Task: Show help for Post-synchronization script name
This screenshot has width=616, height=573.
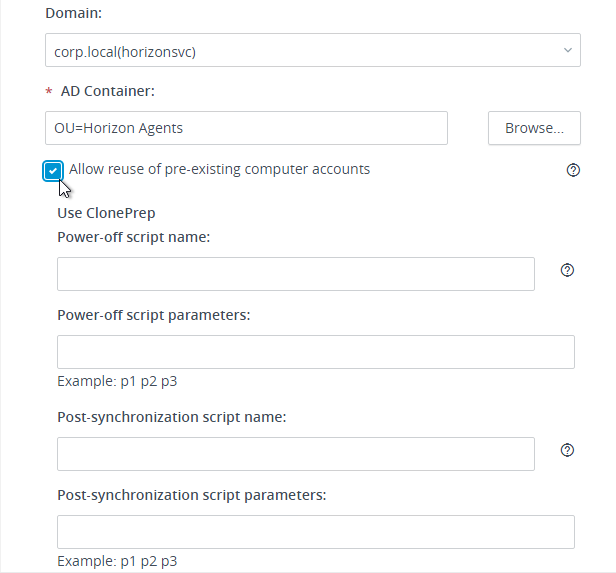Action: pos(567,450)
